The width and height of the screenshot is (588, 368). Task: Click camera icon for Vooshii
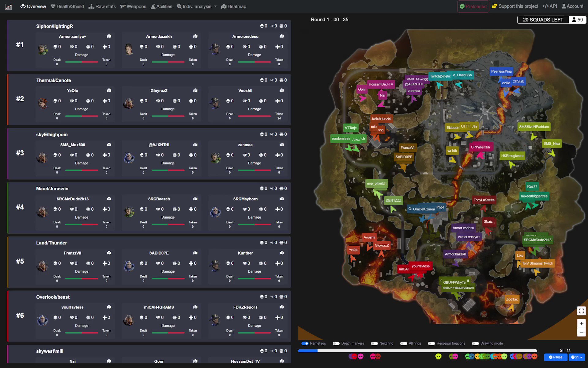(x=282, y=90)
